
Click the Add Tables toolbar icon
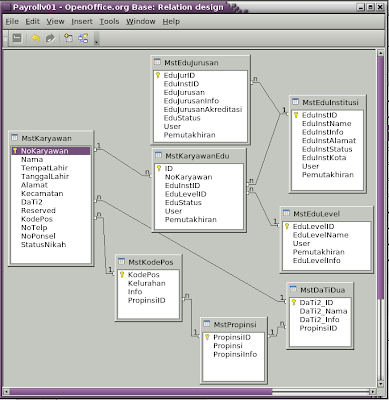(68, 38)
